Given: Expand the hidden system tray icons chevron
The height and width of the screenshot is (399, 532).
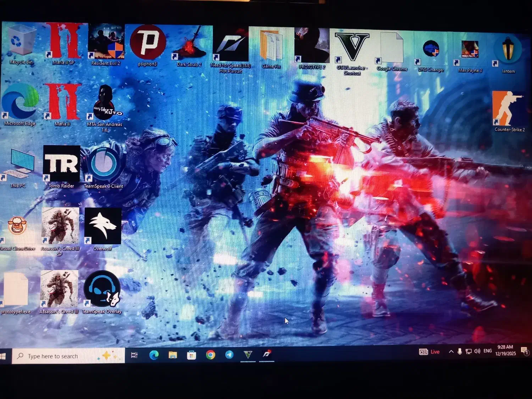Looking at the screenshot, I should (451, 351).
